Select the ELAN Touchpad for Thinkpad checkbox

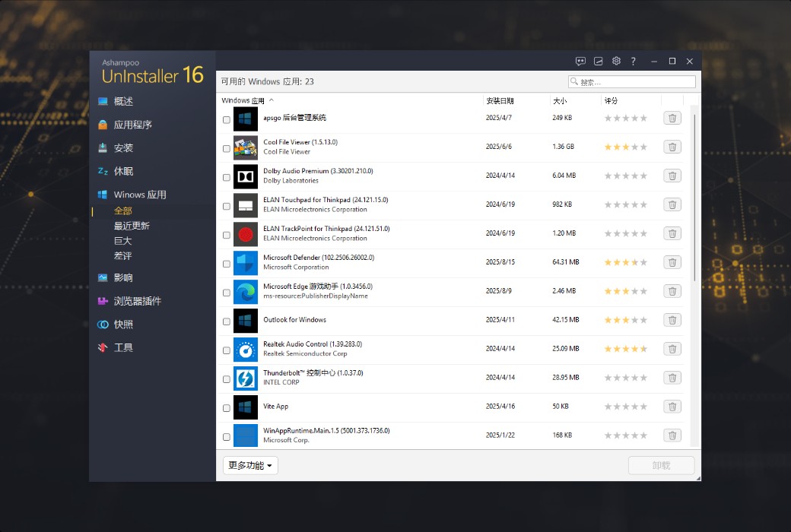point(227,206)
